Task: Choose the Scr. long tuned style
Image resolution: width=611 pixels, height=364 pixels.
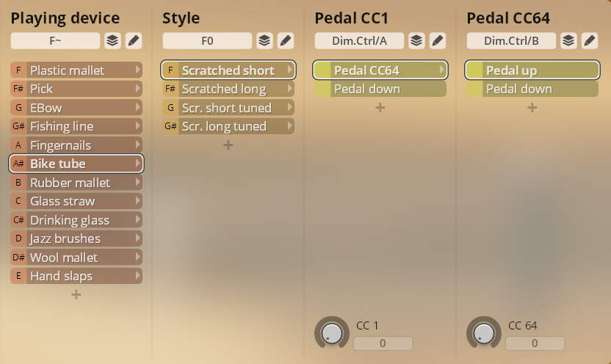Action: click(x=228, y=126)
